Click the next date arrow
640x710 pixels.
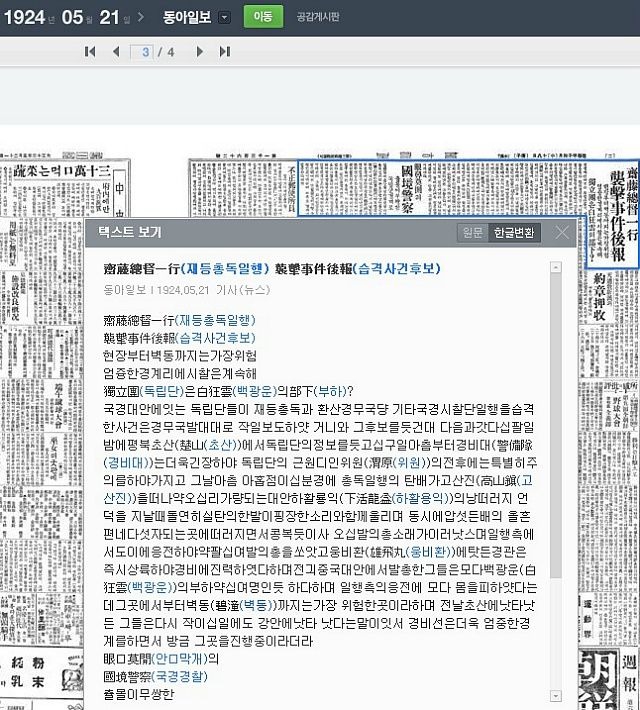pyautogui.click(x=141, y=17)
